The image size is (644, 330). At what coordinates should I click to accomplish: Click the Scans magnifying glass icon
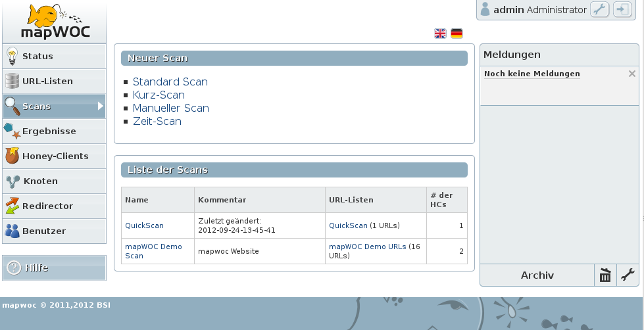(x=12, y=106)
